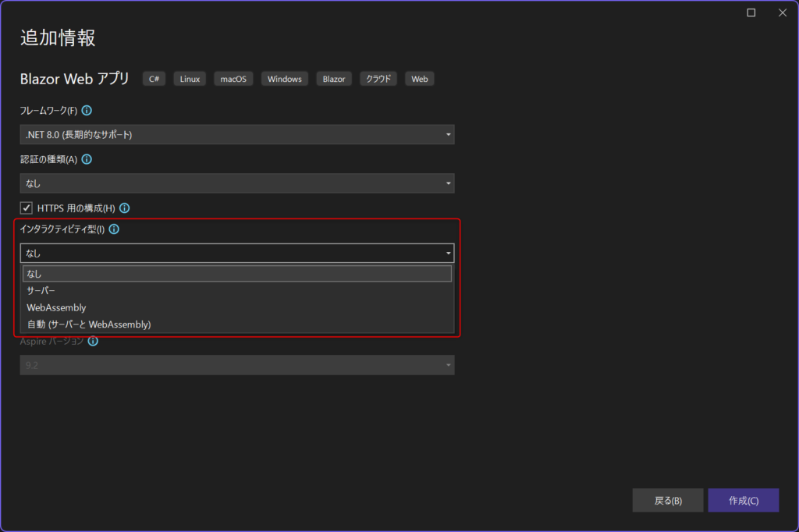Screen dimensions: 799x532
Task: Click the info icon next to フレームワーク
Action: tap(87, 111)
